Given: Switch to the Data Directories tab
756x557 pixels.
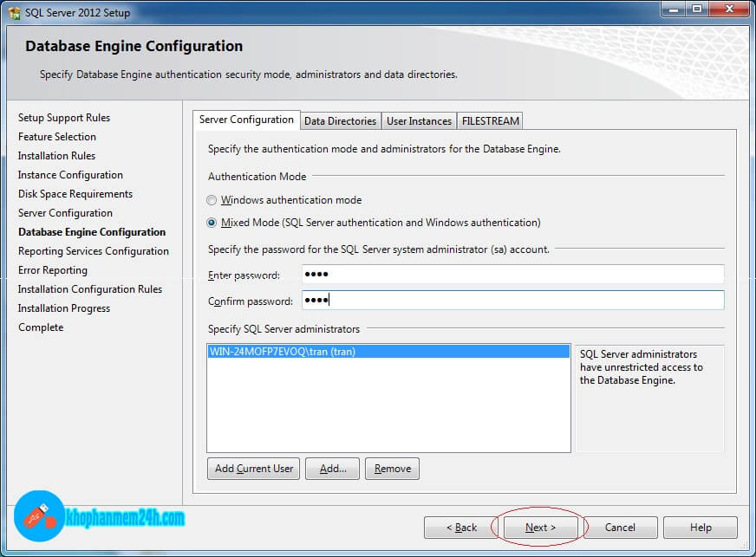Looking at the screenshot, I should click(x=340, y=121).
